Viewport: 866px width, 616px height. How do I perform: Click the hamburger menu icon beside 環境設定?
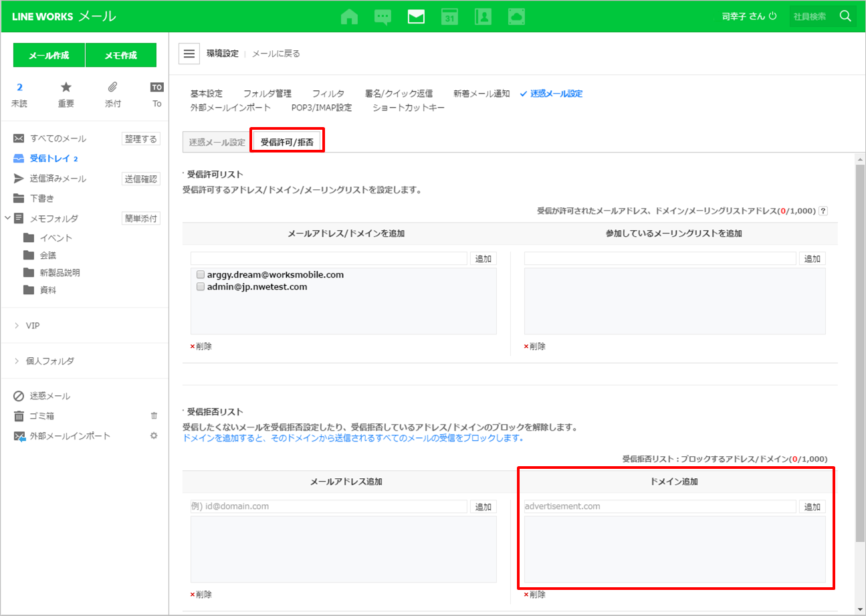pos(189,54)
